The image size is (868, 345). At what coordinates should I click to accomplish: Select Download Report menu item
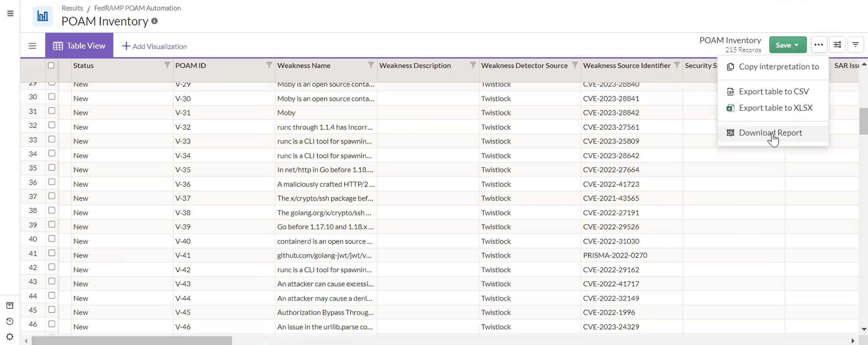(x=770, y=133)
